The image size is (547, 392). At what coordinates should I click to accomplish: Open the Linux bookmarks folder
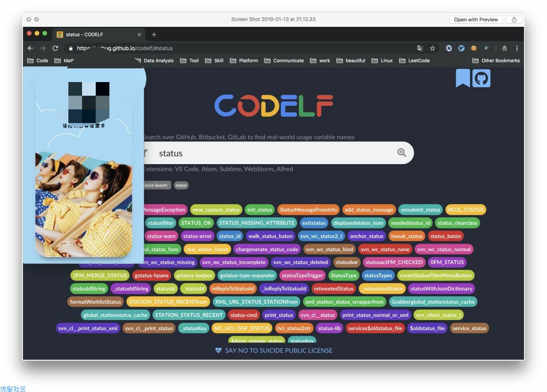point(382,60)
